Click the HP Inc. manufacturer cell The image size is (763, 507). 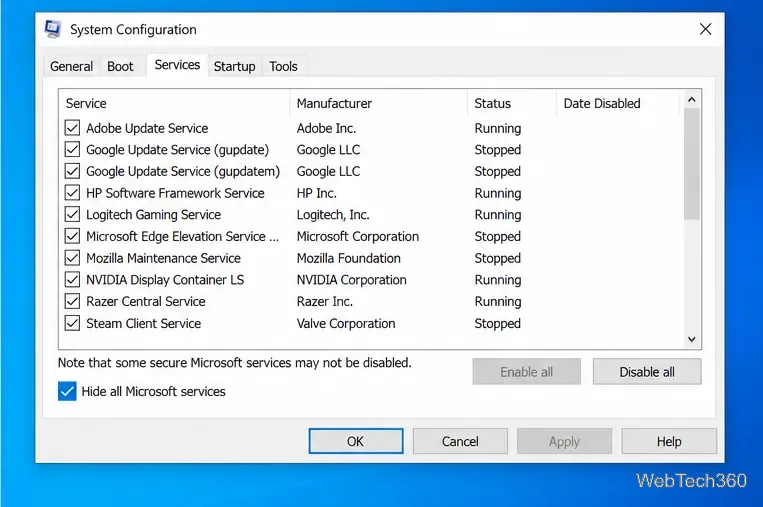(x=316, y=193)
